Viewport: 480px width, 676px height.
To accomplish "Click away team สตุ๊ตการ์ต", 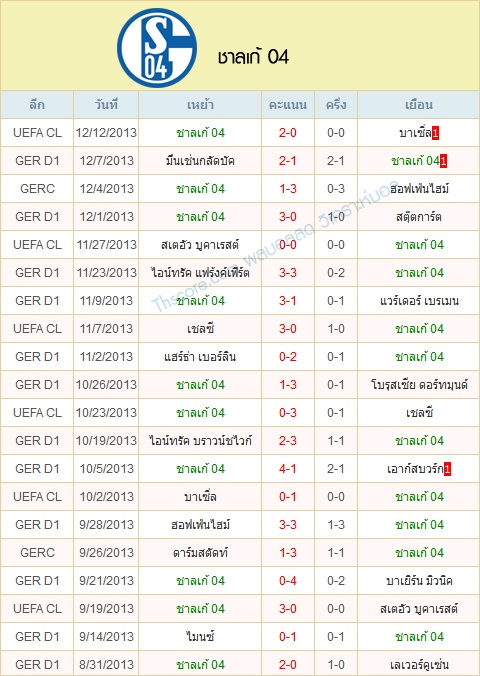I will pos(419,217).
